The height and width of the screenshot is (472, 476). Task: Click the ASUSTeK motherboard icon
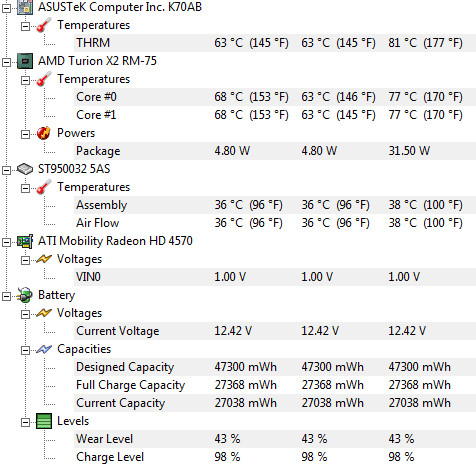click(25, 7)
